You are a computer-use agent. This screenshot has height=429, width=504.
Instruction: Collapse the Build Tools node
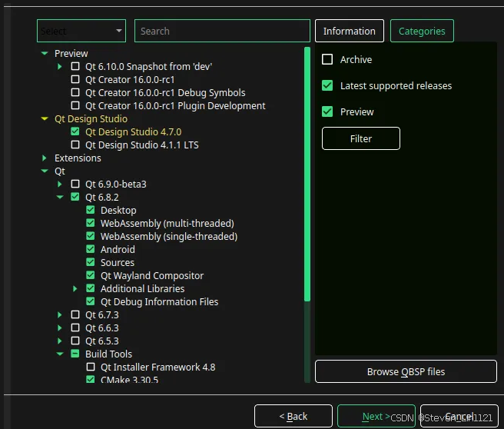60,354
